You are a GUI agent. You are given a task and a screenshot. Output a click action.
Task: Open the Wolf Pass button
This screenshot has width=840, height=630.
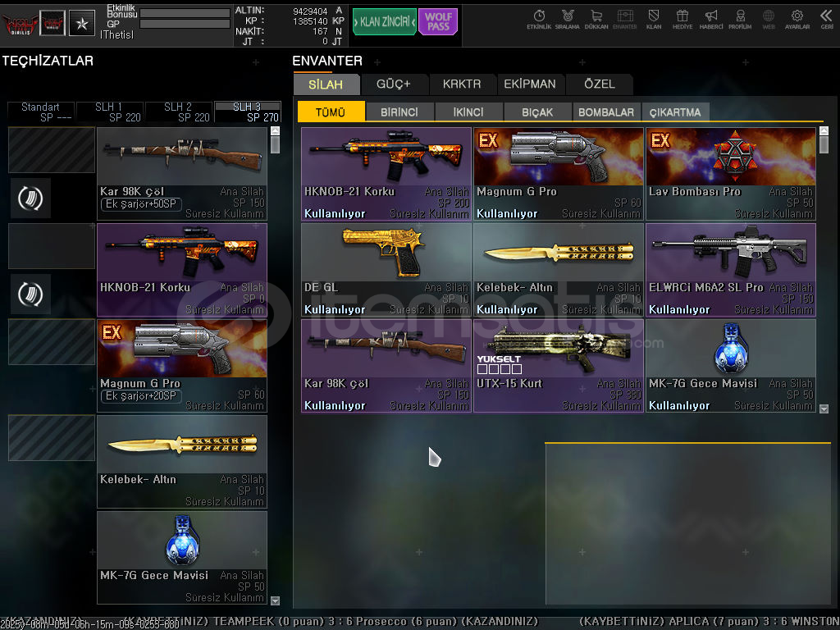[x=438, y=21]
